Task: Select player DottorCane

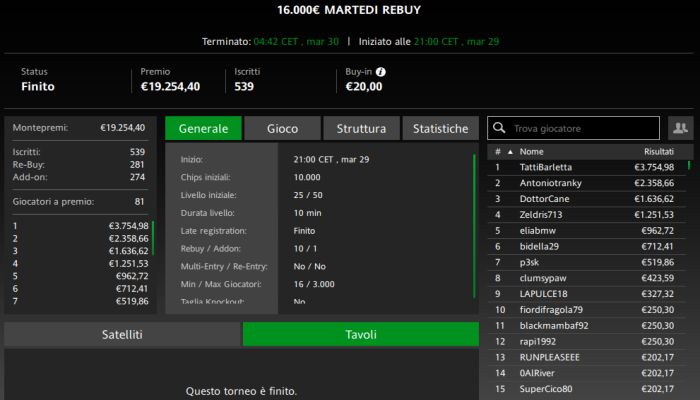Action: [x=587, y=199]
